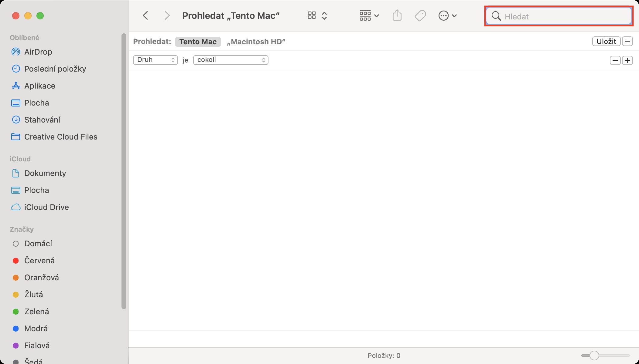Click the Share toolbar icon

click(x=397, y=15)
